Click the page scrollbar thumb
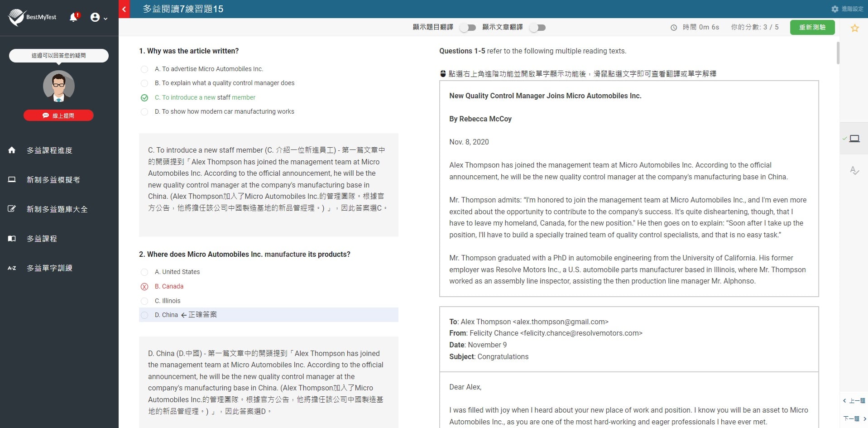 pos(838,53)
